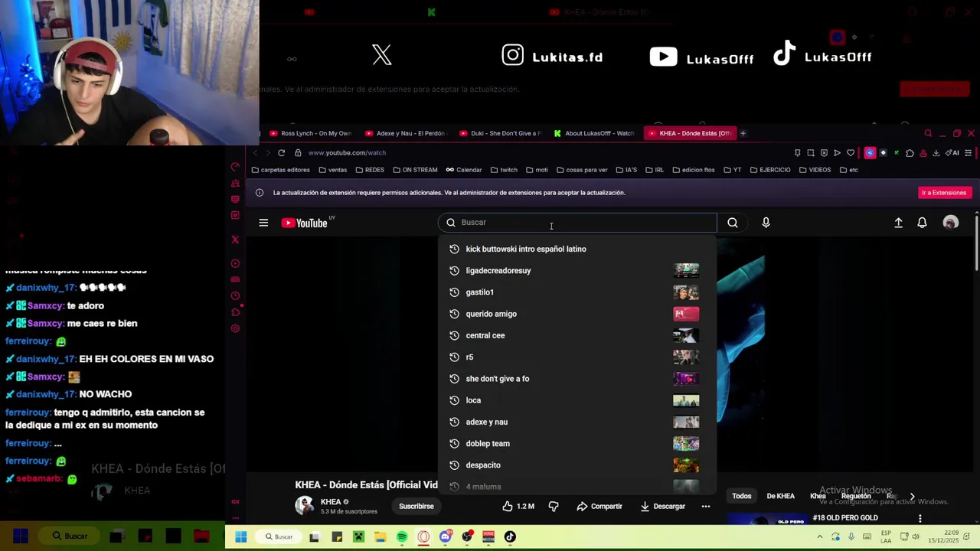Viewport: 980px width, 551px height.
Task: Open the 'IA'S' bookmark folder
Action: pos(626,170)
